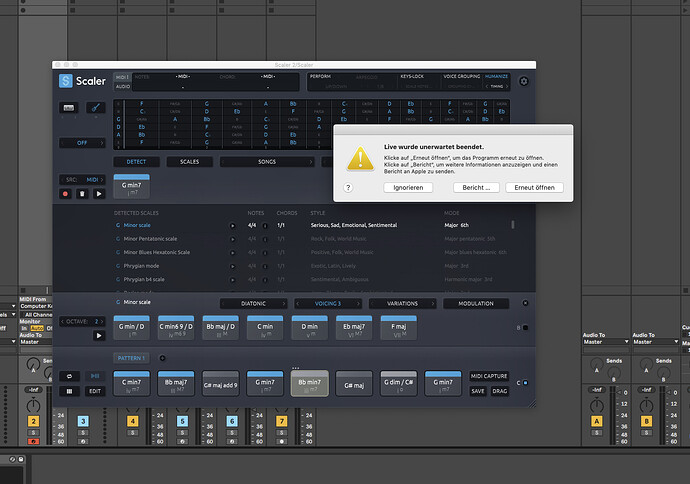Click the EDIT pattern button
This screenshot has width=690, height=484.
coord(95,391)
